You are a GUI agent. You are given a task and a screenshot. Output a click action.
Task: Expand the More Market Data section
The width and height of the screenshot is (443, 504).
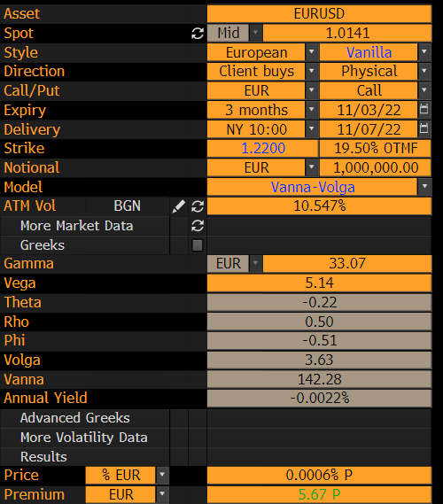click(76, 226)
